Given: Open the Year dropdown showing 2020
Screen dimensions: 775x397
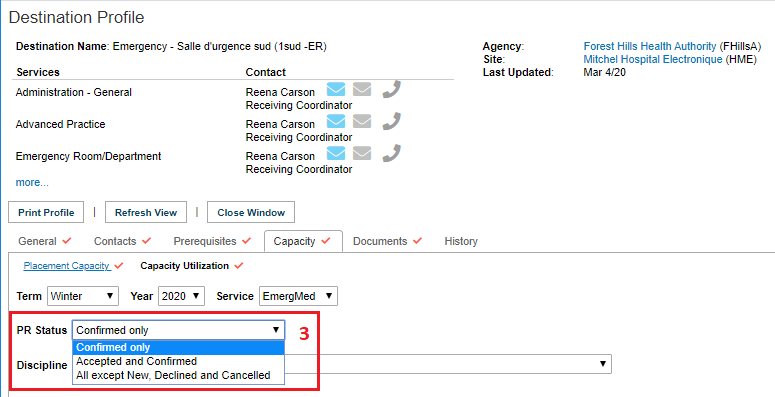Looking at the screenshot, I should tap(181, 296).
